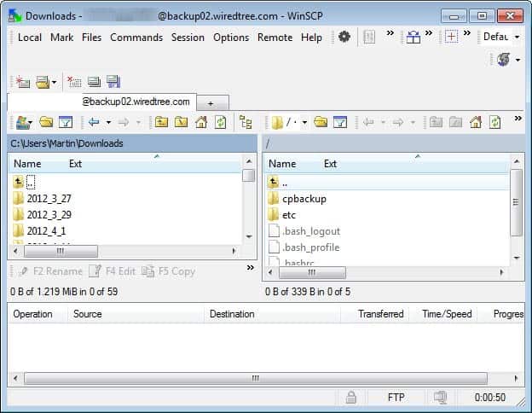The height and width of the screenshot is (413, 532).
Task: Refresh the remote panel
Action: tap(495, 122)
